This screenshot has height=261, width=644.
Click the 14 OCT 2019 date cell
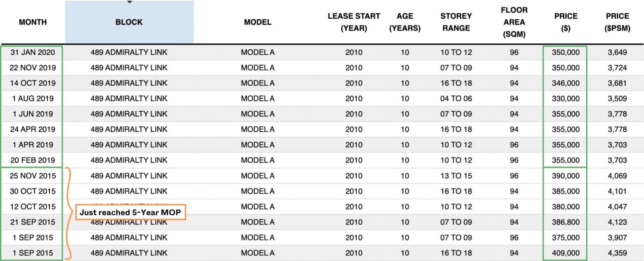[x=33, y=83]
